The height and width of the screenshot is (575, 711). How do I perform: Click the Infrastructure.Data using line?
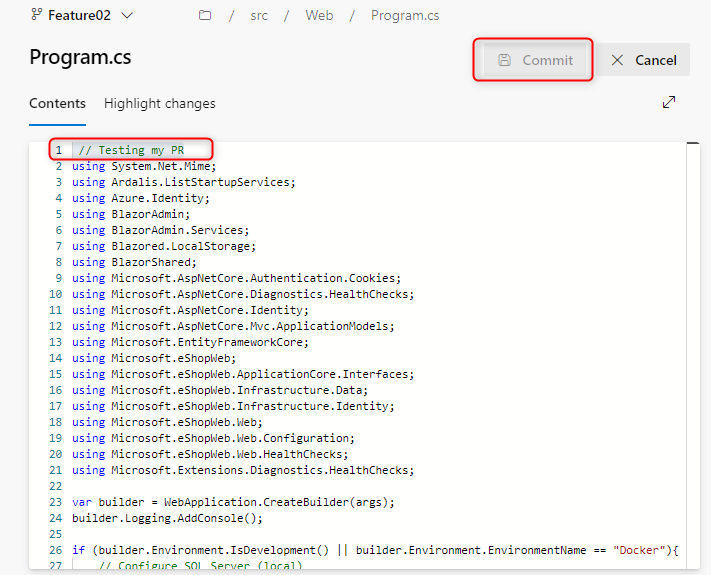coord(220,390)
